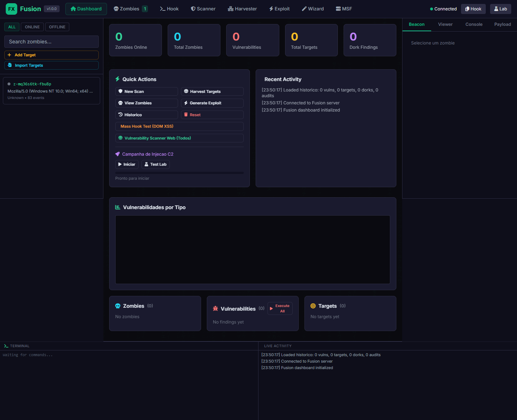This screenshot has height=420, width=517.
Task: Open the Zombies navigation tab
Action: click(x=131, y=9)
